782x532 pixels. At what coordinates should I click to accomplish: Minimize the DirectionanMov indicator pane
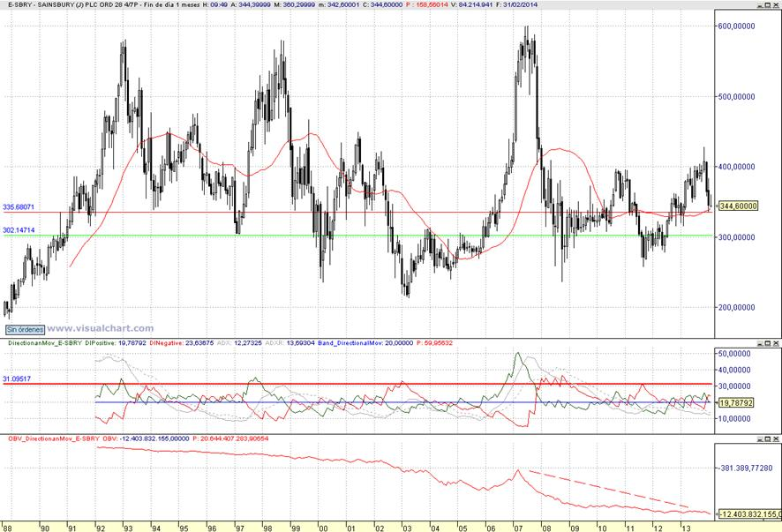coord(760,343)
